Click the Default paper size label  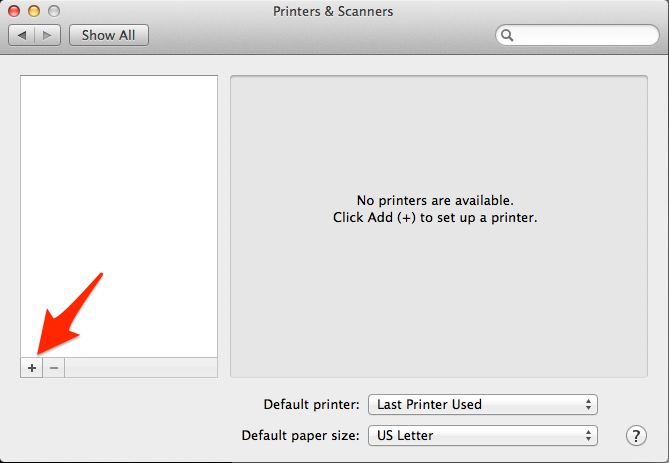tap(300, 436)
